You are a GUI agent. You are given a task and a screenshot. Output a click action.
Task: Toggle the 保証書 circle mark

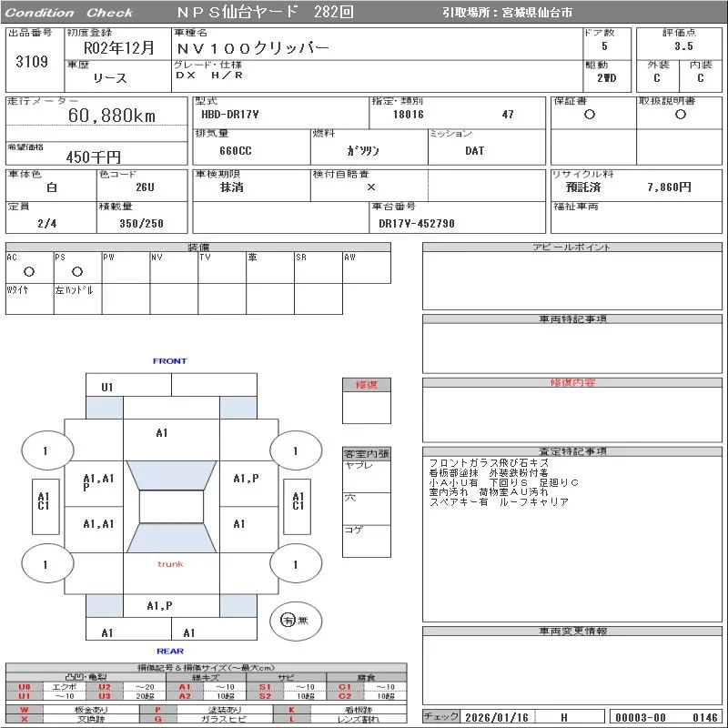590,115
